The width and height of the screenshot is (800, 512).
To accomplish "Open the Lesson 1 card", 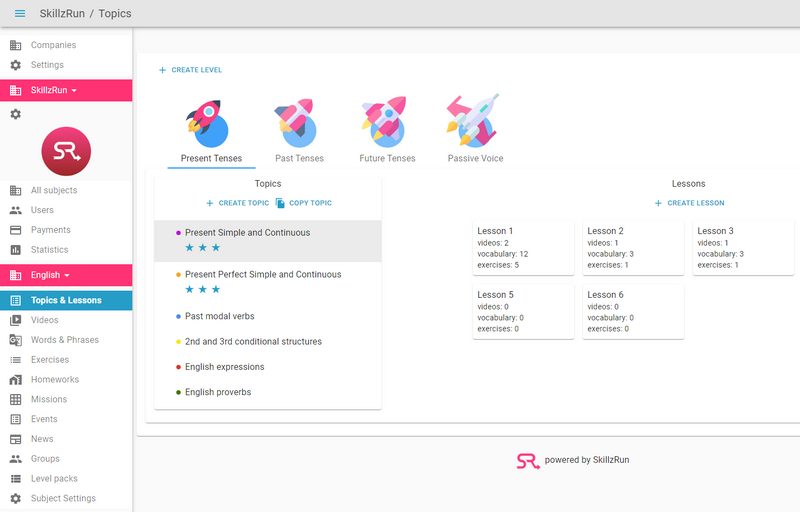I will pos(523,248).
